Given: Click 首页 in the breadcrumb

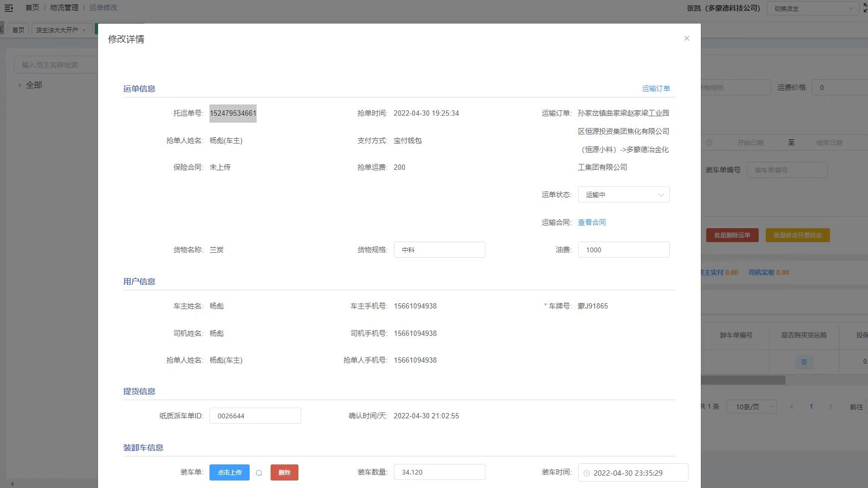Looking at the screenshot, I should tap(32, 7).
